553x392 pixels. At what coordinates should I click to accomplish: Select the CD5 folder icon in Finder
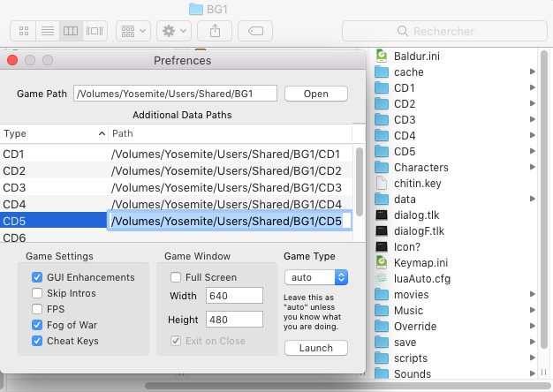382,151
